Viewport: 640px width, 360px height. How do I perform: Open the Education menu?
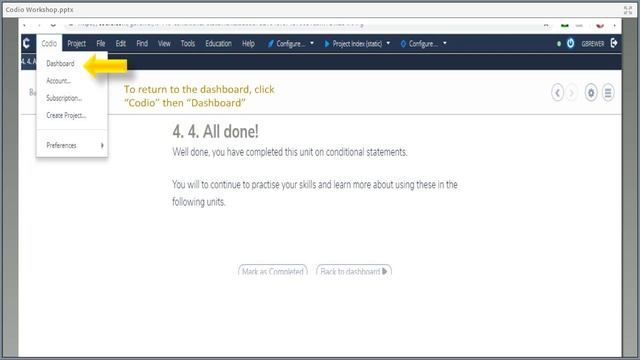(218, 43)
